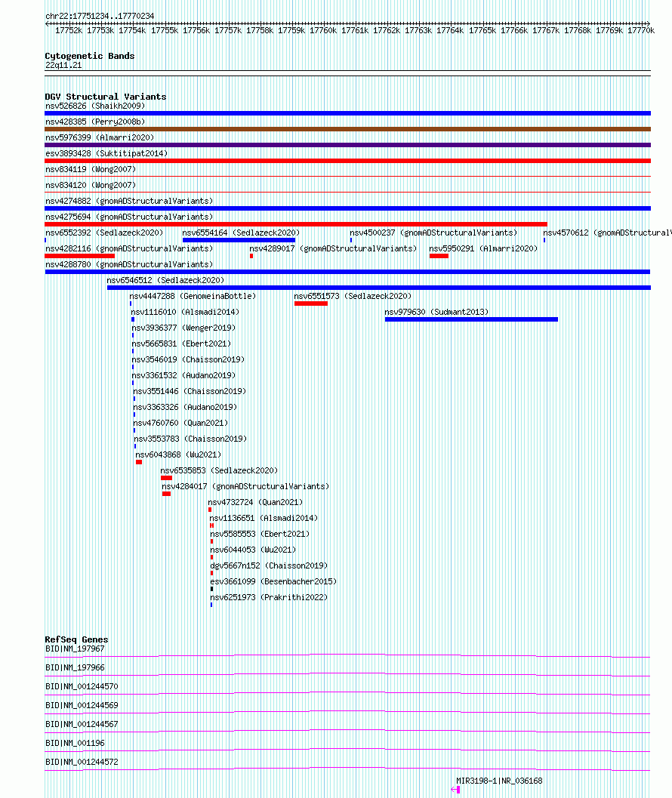Click the magenta MIR3198-1 gene arrow glyph

[455, 790]
